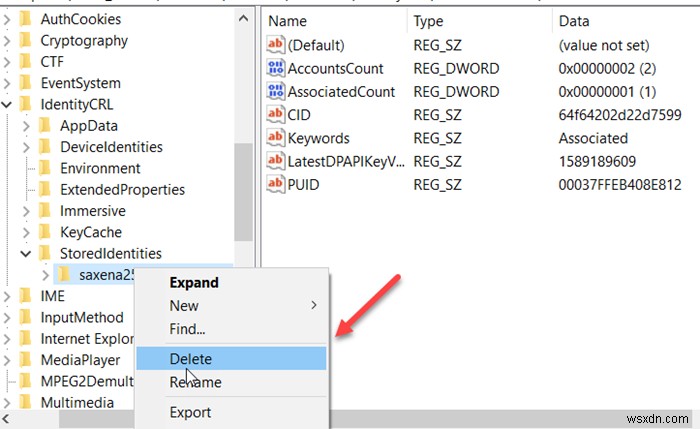Collapse the StoredIdentities key
700x429 pixels.
point(26,254)
